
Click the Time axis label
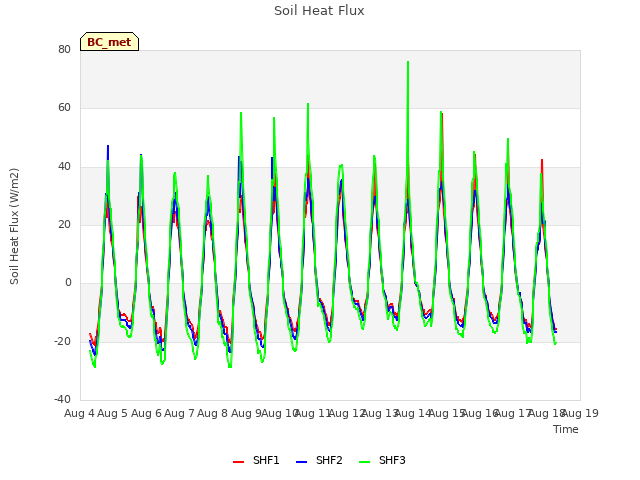click(566, 429)
